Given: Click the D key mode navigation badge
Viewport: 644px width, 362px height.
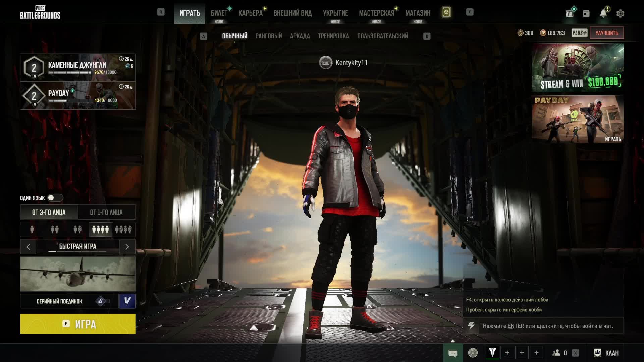Looking at the screenshot, I should 427,36.
